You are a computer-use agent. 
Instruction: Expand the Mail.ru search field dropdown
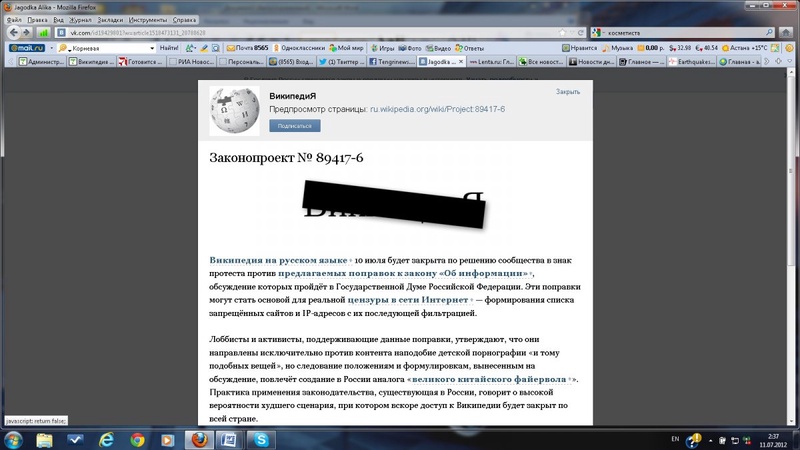[152, 48]
